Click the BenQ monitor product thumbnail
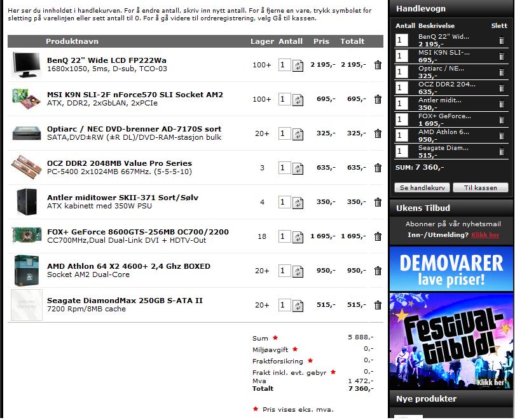This screenshot has height=420, width=515. pyautogui.click(x=26, y=65)
